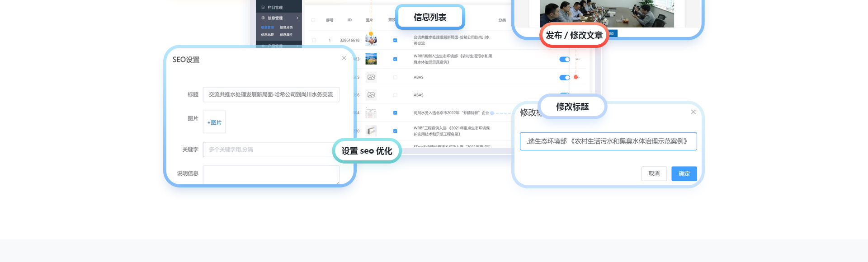This screenshot has height=262, width=868.
Task: Toggle the switch on the first ABAS row
Action: click(x=565, y=77)
